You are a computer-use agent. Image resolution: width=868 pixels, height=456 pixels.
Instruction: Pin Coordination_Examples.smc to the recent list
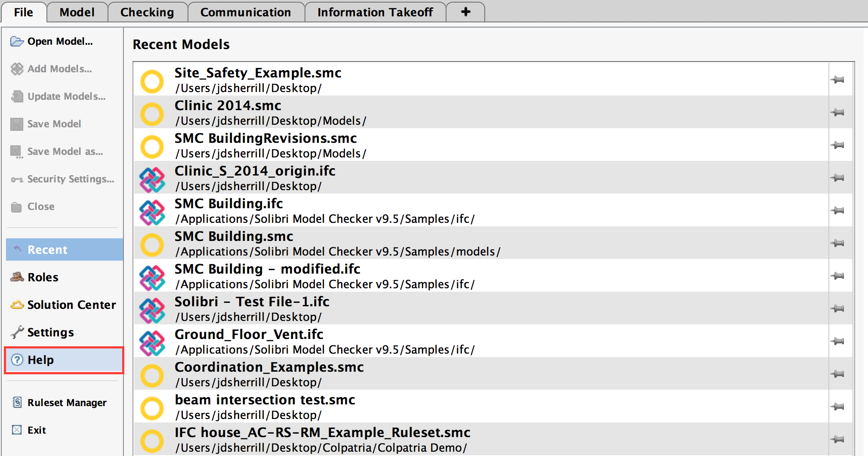coord(837,374)
